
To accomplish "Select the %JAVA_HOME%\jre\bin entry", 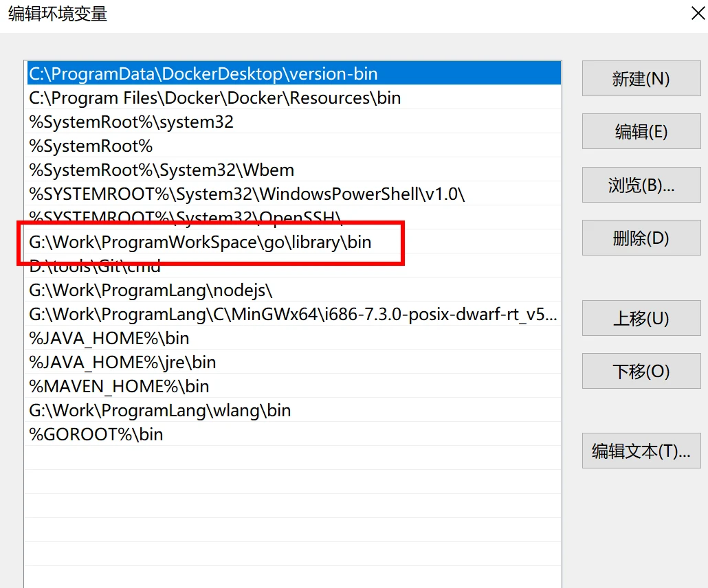I will pos(122,363).
